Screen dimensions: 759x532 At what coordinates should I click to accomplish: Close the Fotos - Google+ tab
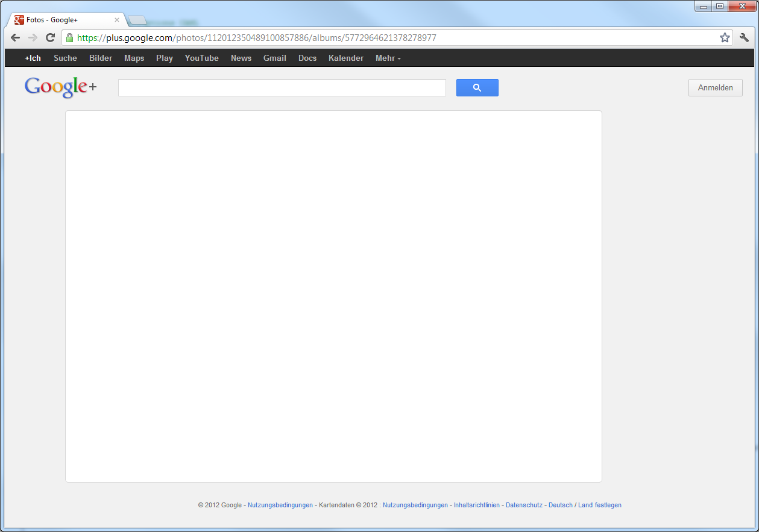(x=117, y=20)
